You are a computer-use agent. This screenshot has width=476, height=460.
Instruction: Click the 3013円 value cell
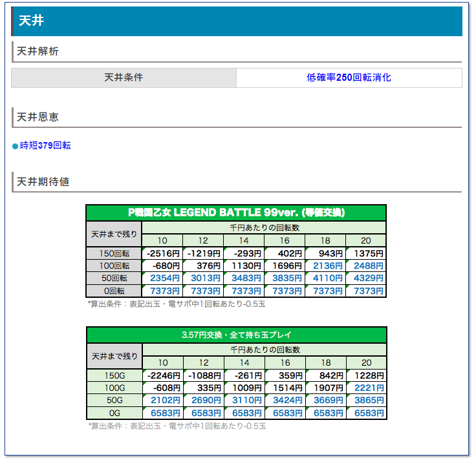(204, 278)
